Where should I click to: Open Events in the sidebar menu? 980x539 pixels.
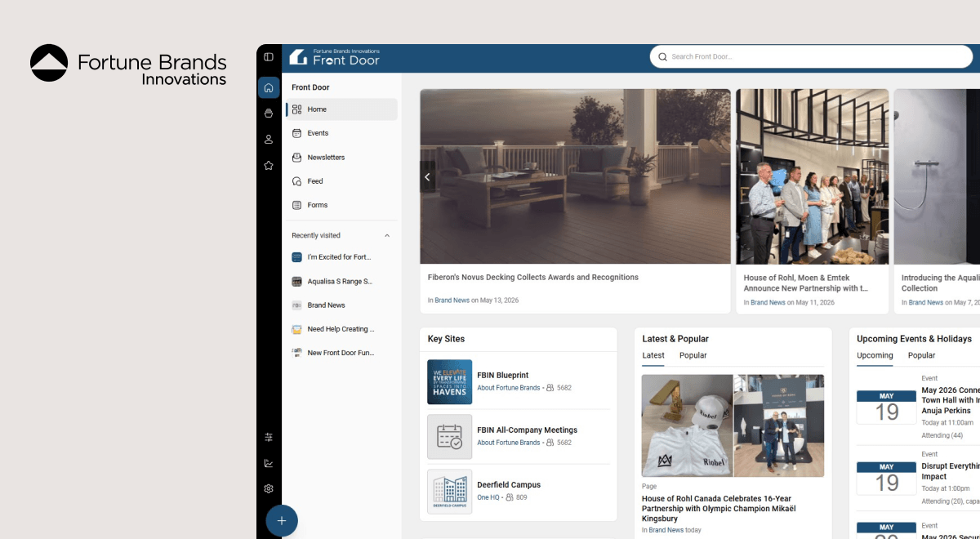tap(341, 133)
